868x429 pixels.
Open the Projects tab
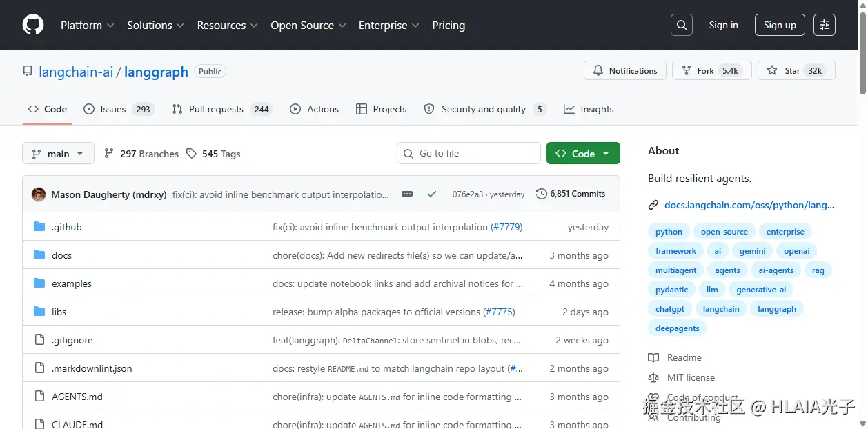[381, 109]
